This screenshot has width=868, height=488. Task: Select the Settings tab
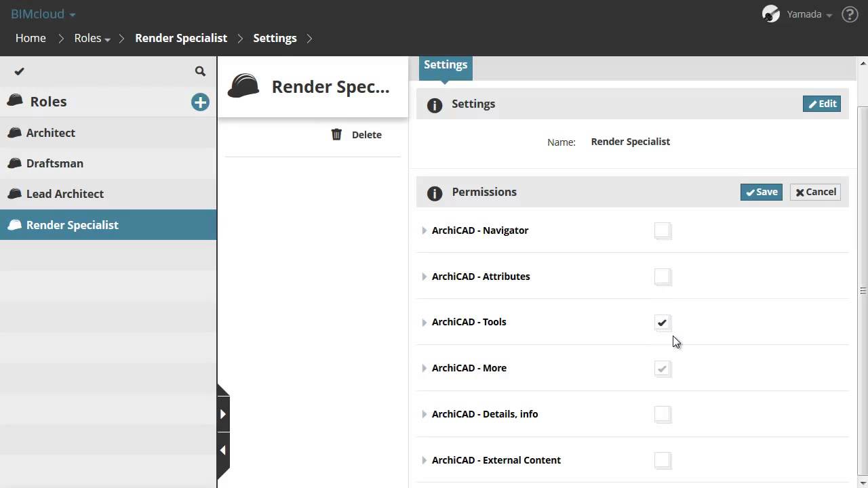tap(446, 66)
